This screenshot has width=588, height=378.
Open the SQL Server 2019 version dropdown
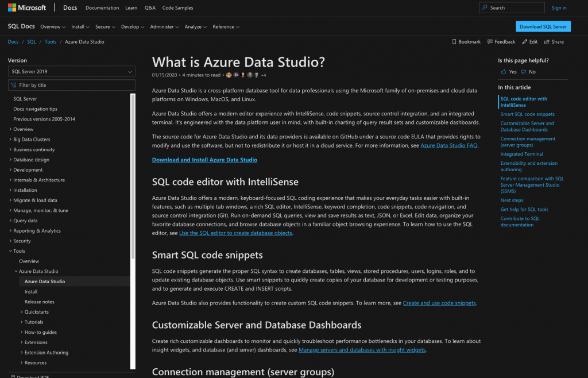72,71
